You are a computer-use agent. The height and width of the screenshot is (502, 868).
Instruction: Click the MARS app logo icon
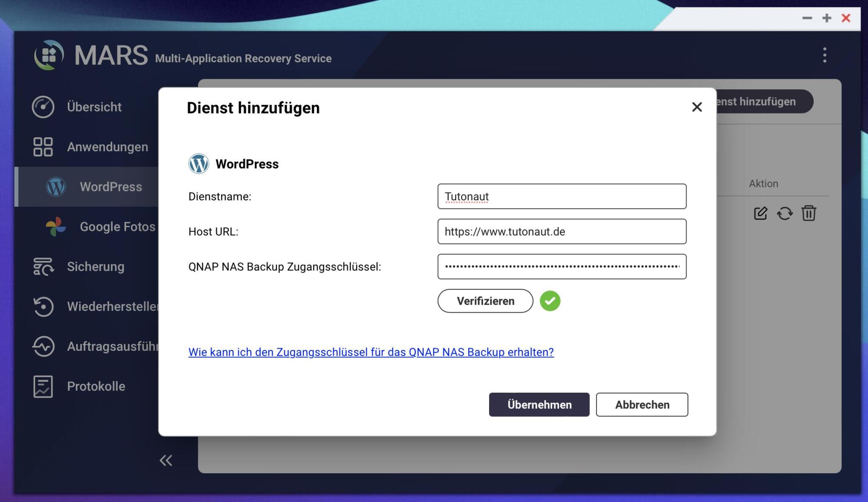coord(49,55)
